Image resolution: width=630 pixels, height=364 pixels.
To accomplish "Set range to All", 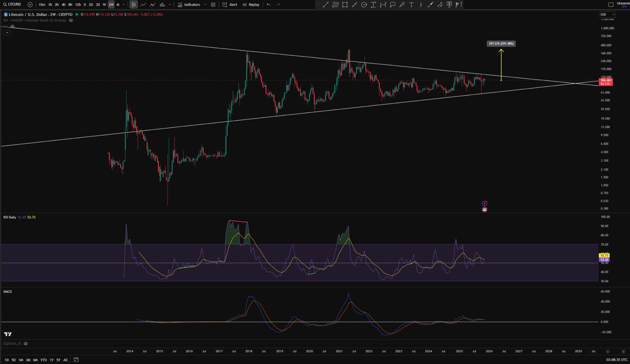I will 65,360.
